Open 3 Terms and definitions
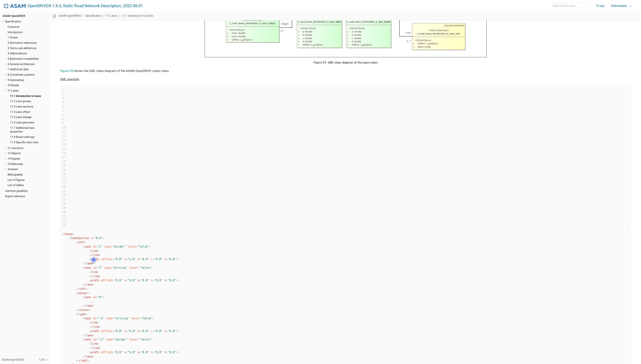 pos(22,48)
